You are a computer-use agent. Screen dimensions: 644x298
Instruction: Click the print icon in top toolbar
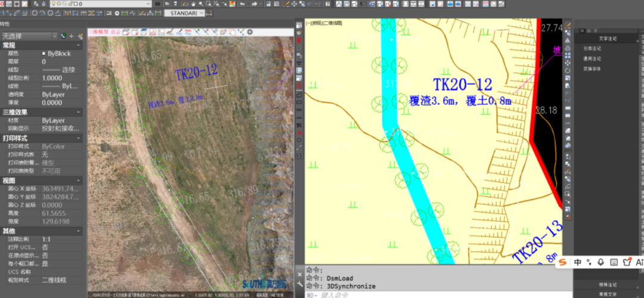[175, 4]
